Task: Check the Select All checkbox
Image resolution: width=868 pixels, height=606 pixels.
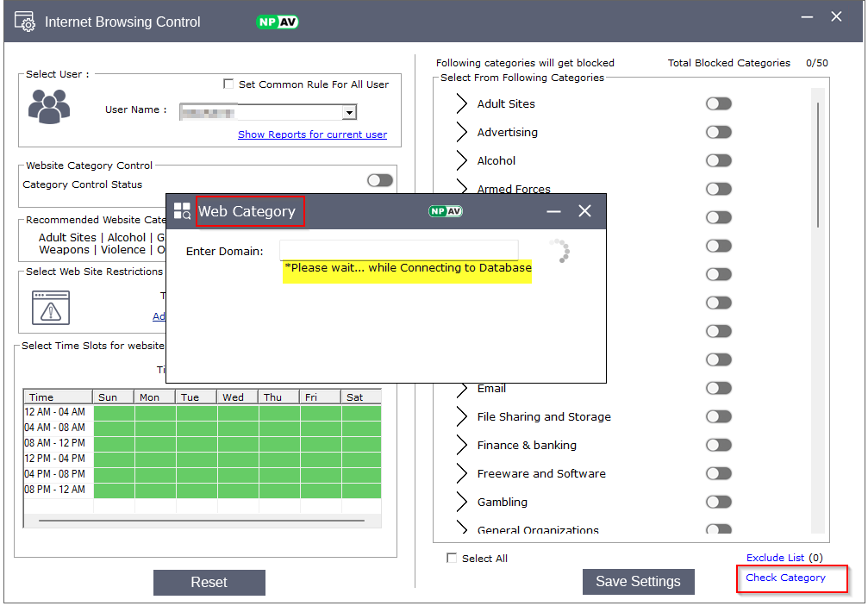Action: point(452,559)
